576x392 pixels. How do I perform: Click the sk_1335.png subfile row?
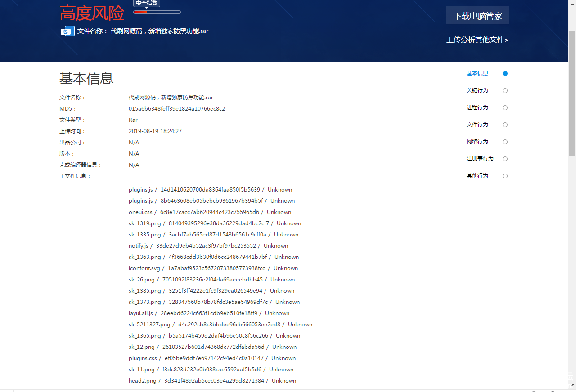(214, 235)
